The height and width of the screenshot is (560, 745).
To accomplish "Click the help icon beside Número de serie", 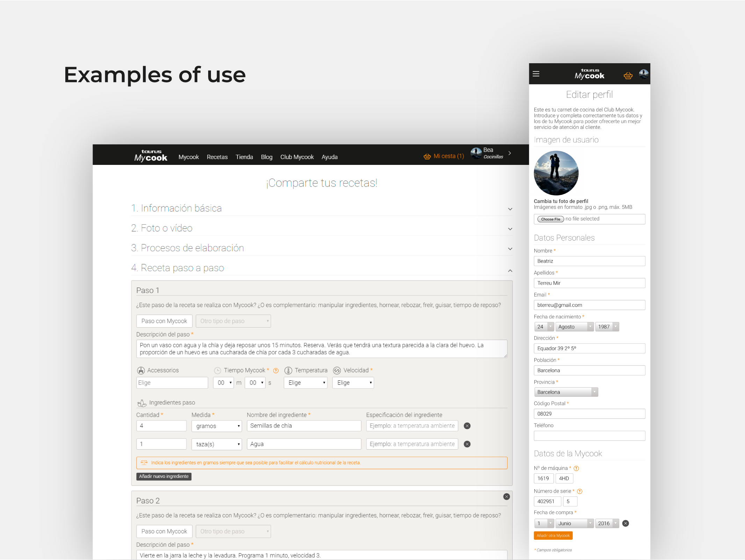I will tap(579, 491).
